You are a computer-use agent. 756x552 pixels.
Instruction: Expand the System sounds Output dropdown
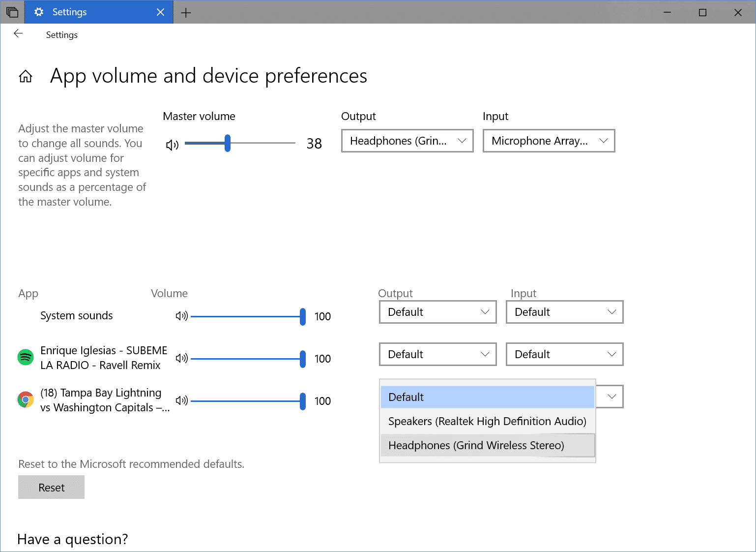437,312
